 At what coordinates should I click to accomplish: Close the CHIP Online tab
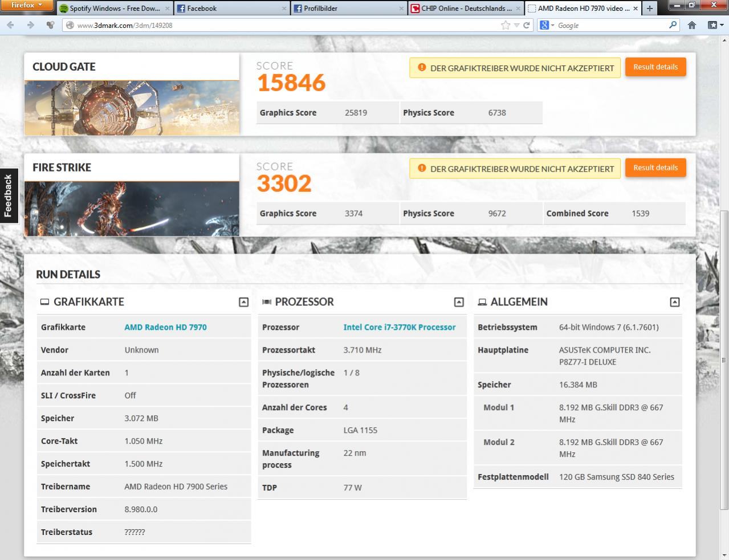point(518,9)
